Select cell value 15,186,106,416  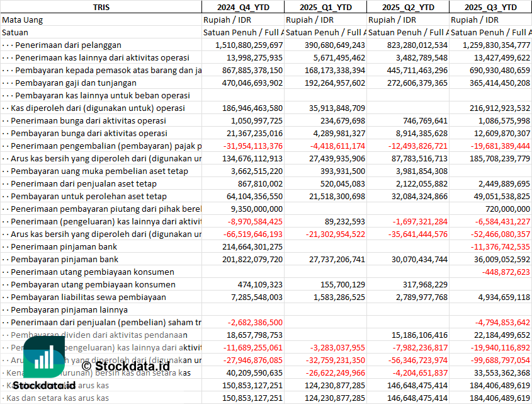click(420, 334)
